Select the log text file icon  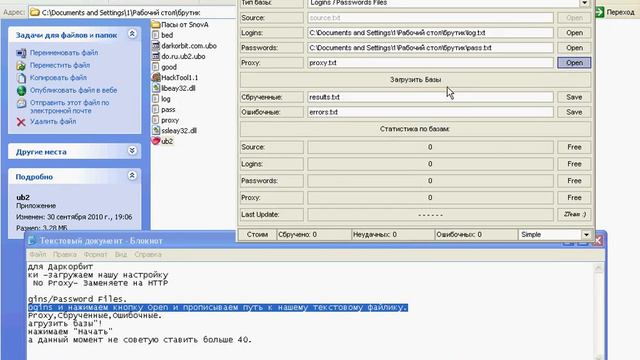[x=156, y=99]
